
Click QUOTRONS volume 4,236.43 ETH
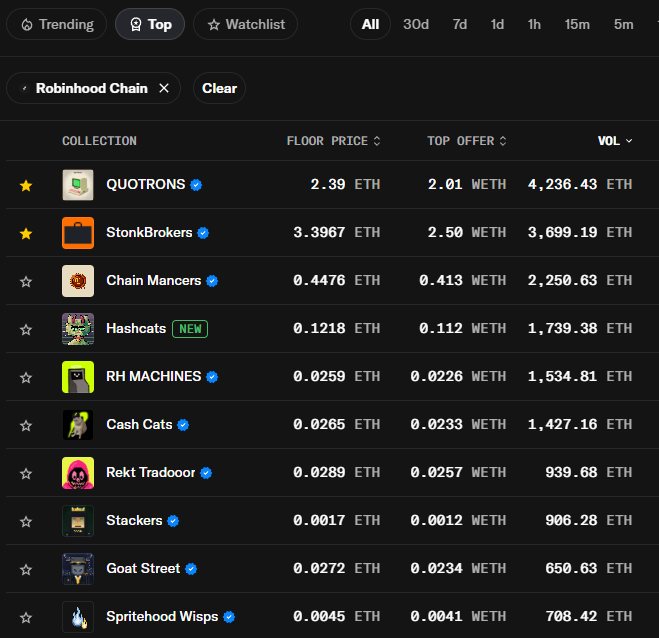[580, 185]
